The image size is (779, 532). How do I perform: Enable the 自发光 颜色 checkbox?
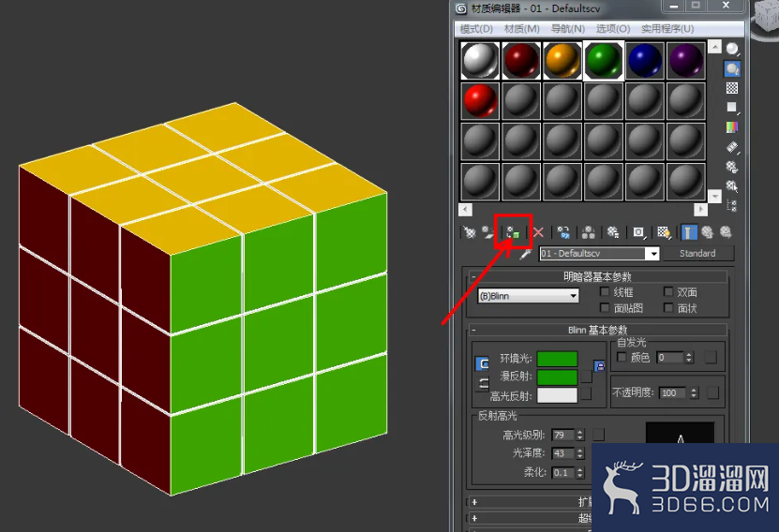click(621, 357)
